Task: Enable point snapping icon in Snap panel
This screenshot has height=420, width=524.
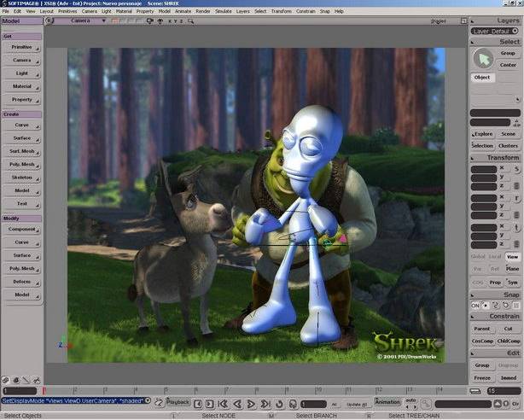Action: 486,306
